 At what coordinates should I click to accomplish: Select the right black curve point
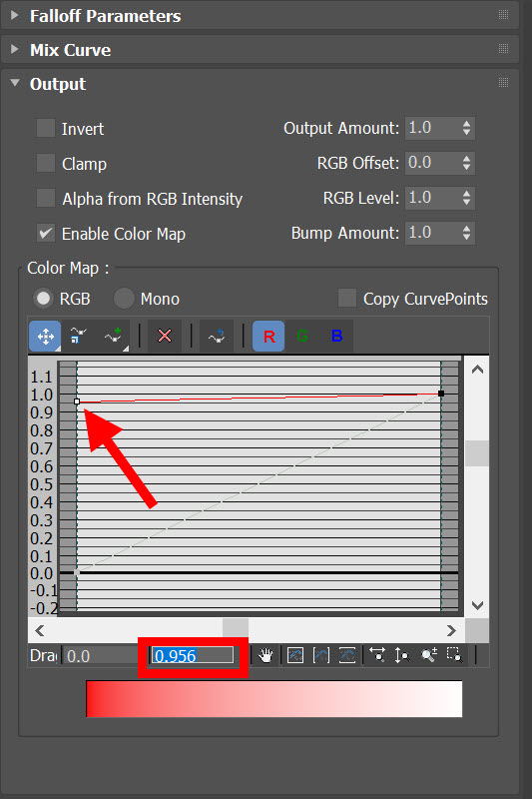441,394
